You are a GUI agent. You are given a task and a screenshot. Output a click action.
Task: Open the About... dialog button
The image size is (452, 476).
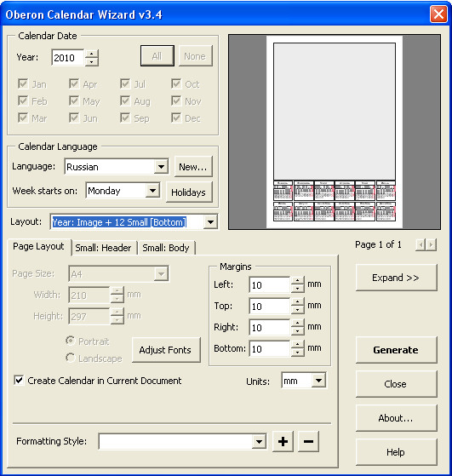coord(396,418)
